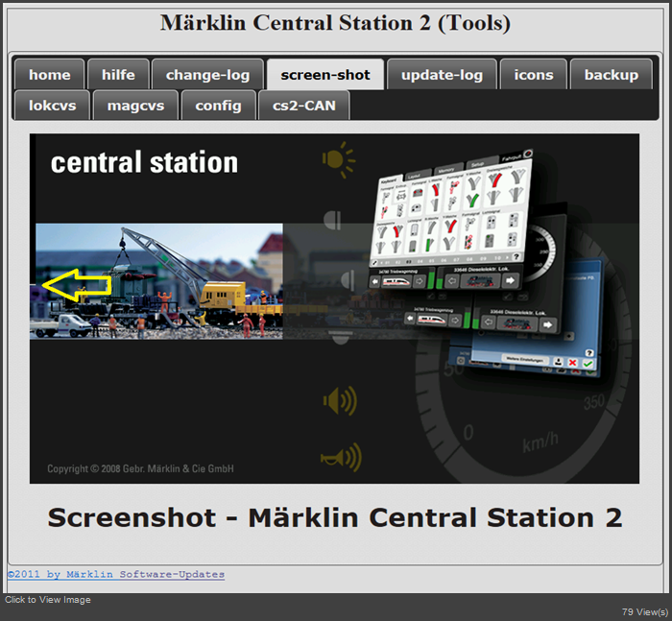Click the 'Click to View Image' text
Viewport: 672px width, 621px height.
click(x=48, y=600)
